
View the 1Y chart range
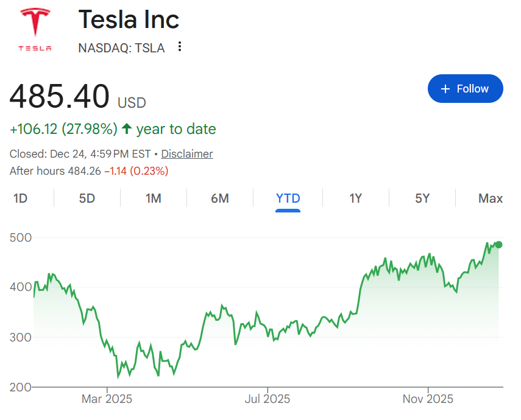point(356,198)
